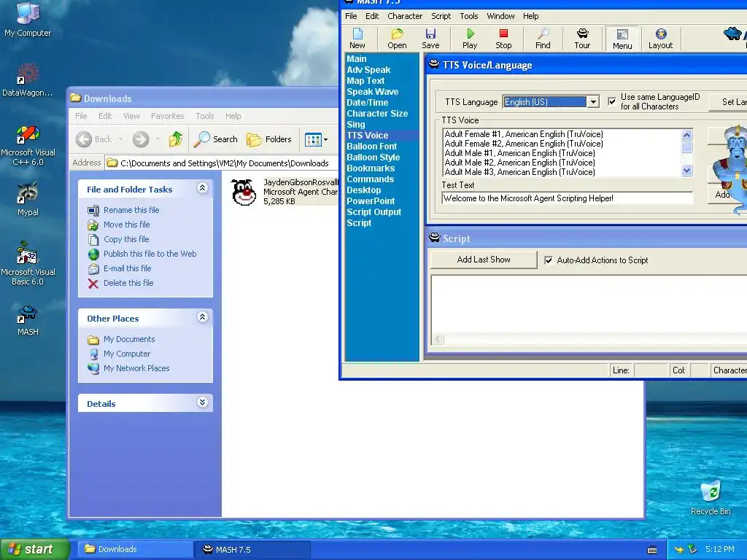The height and width of the screenshot is (560, 747).
Task: Select the Microsoft Visual Basic 6.0 desktop icon
Action: coord(28,264)
